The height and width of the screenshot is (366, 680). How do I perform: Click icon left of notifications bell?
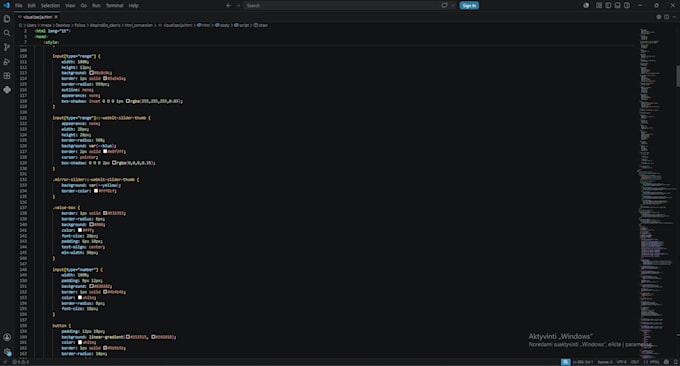coord(667,362)
